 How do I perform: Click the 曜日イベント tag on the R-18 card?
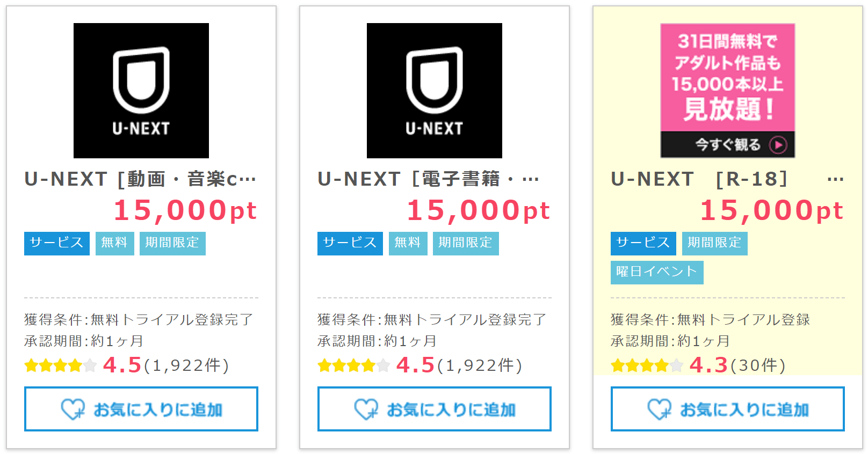(x=657, y=272)
